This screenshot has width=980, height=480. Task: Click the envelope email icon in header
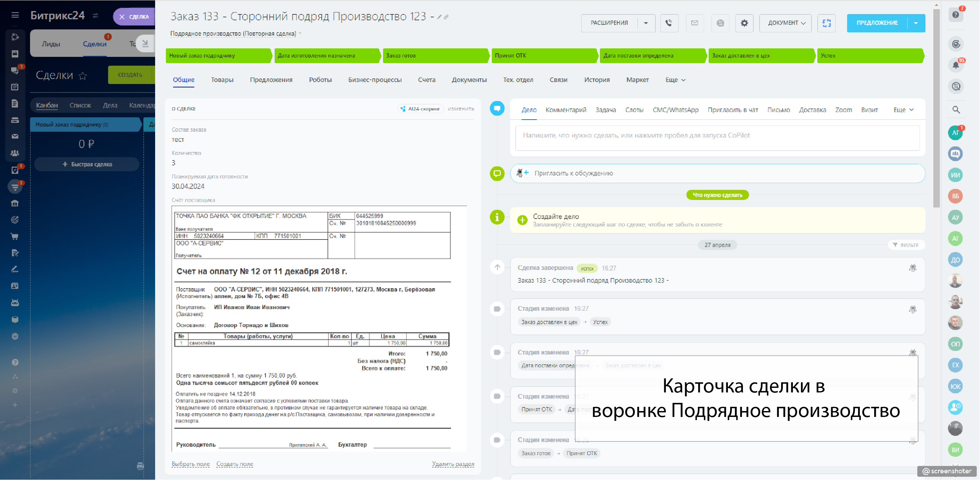(x=694, y=23)
